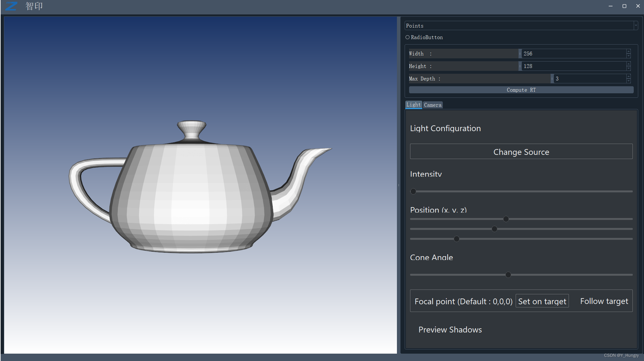Click the Intensity slider handle
The height and width of the screenshot is (361, 644).
pyautogui.click(x=413, y=191)
